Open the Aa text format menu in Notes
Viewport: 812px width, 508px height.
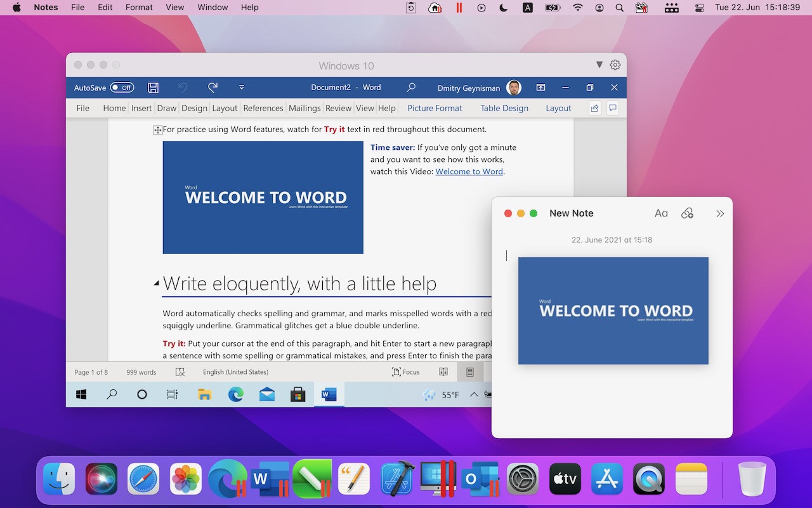[661, 213]
